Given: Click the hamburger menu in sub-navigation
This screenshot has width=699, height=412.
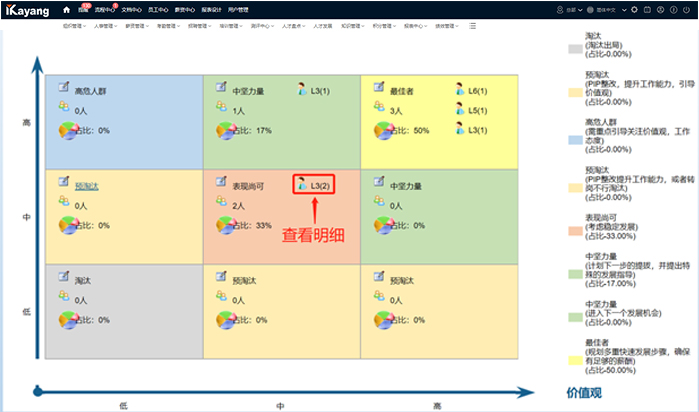Looking at the screenshot, I should pos(473,26).
